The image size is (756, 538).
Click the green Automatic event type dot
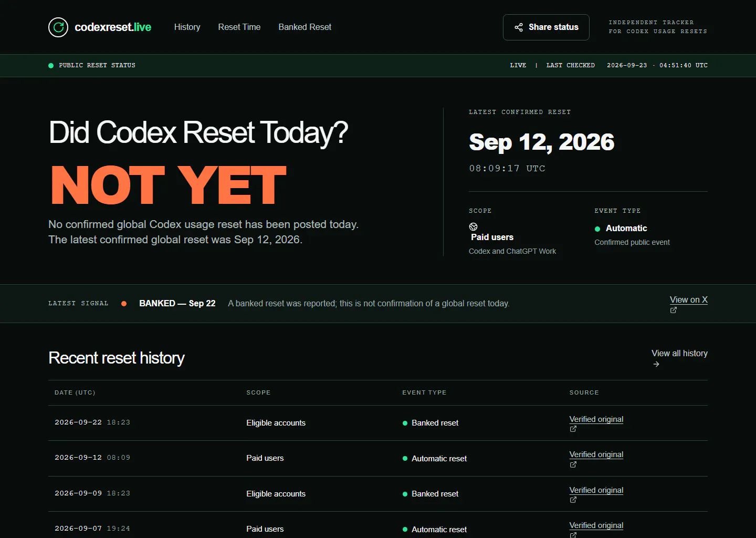point(597,229)
